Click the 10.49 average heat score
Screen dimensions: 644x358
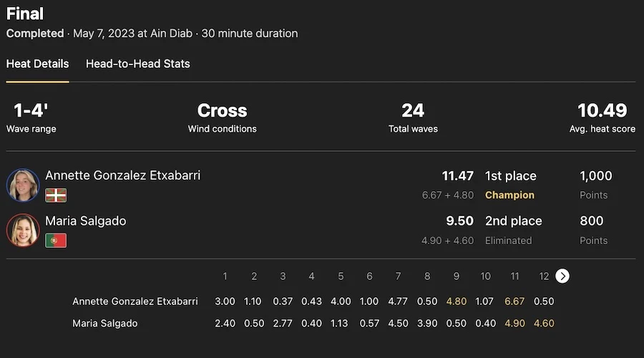pyautogui.click(x=602, y=111)
